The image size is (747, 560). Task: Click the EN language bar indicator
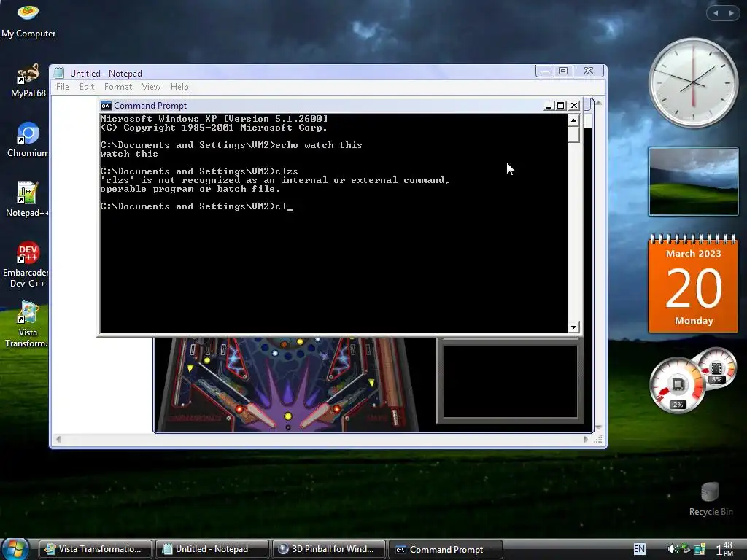[639, 549]
